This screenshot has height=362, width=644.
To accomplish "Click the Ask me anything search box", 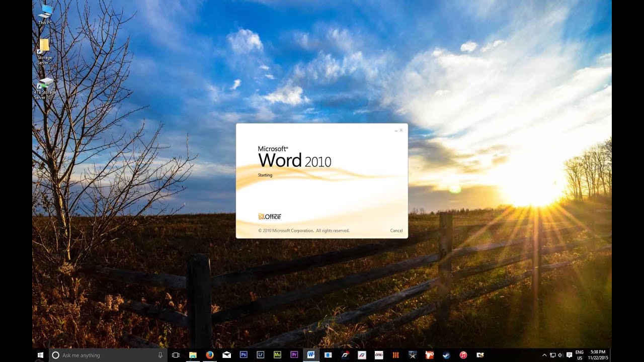I will click(108, 355).
